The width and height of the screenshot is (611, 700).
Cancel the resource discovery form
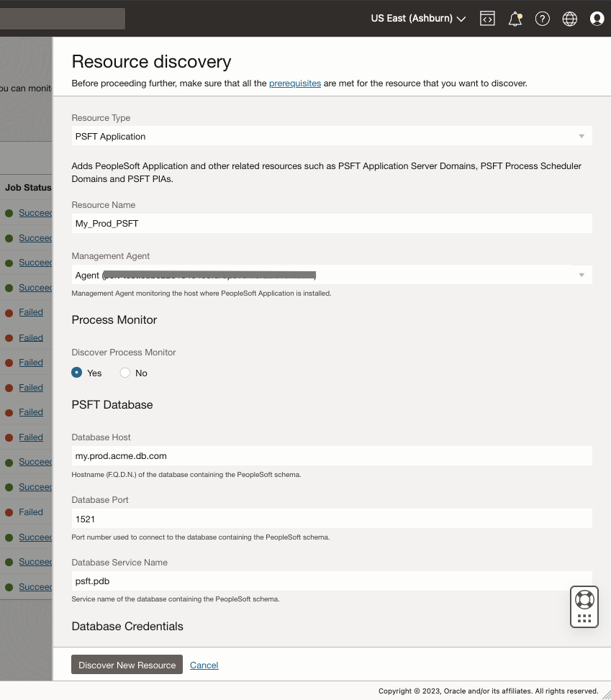[204, 665]
